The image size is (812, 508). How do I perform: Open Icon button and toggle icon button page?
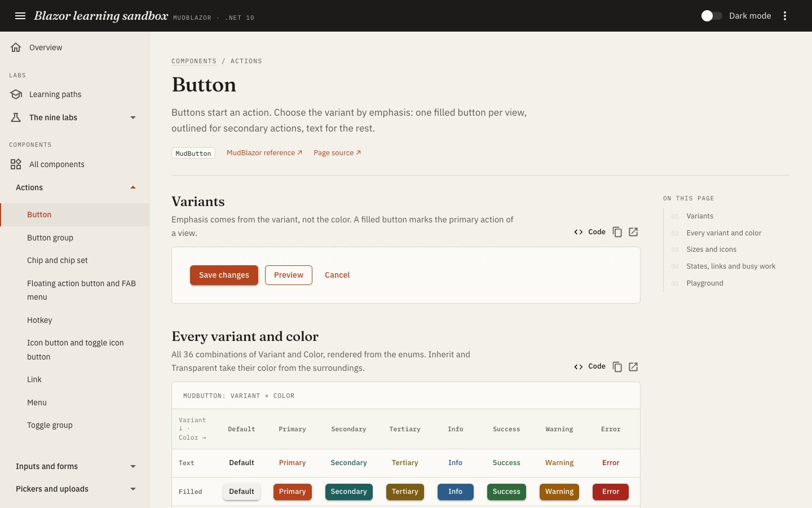(74, 350)
